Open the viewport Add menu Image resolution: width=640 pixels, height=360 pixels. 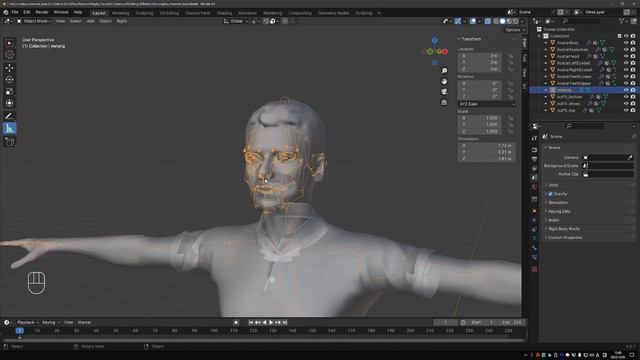[90, 21]
